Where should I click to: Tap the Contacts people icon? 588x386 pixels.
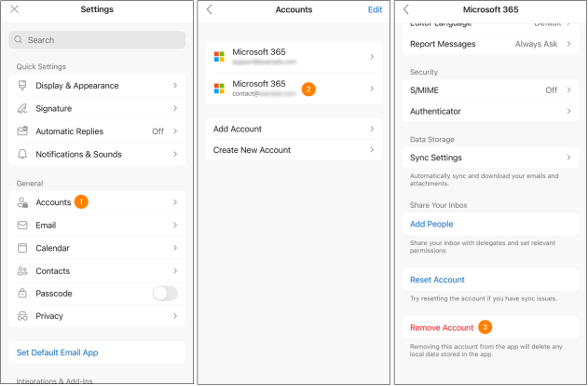click(22, 270)
